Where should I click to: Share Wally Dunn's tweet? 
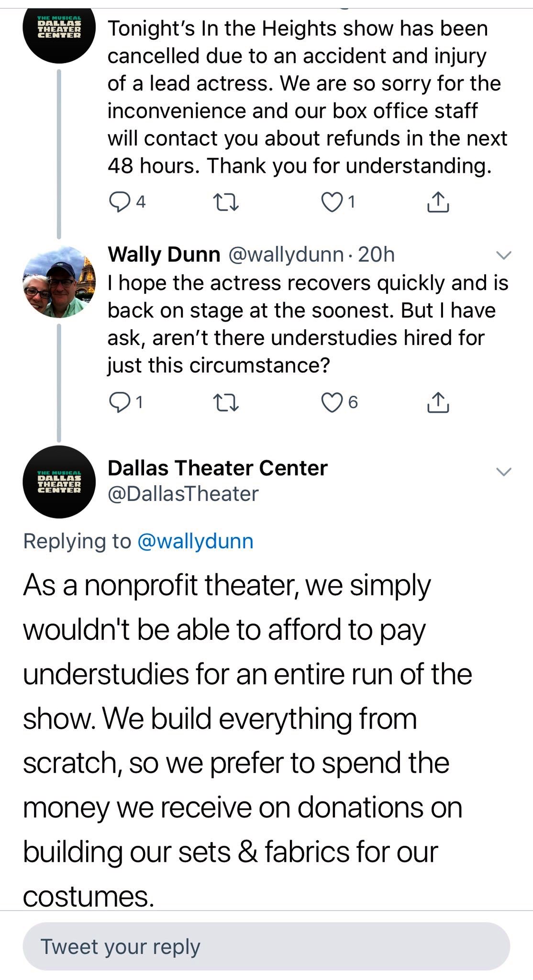coord(438,402)
